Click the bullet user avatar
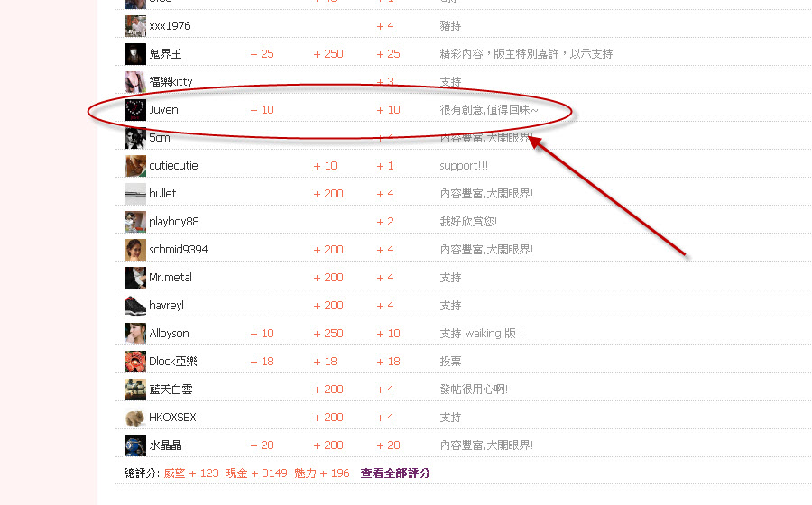 pos(134,194)
